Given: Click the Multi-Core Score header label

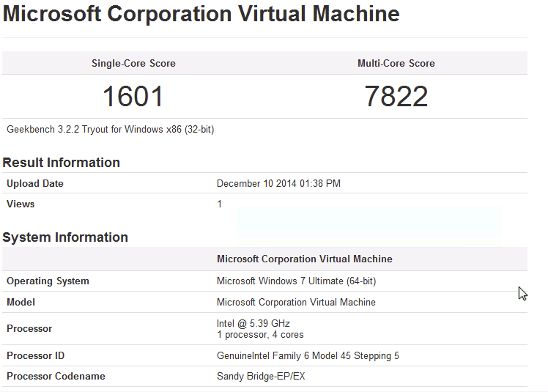Looking at the screenshot, I should pyautogui.click(x=396, y=64).
